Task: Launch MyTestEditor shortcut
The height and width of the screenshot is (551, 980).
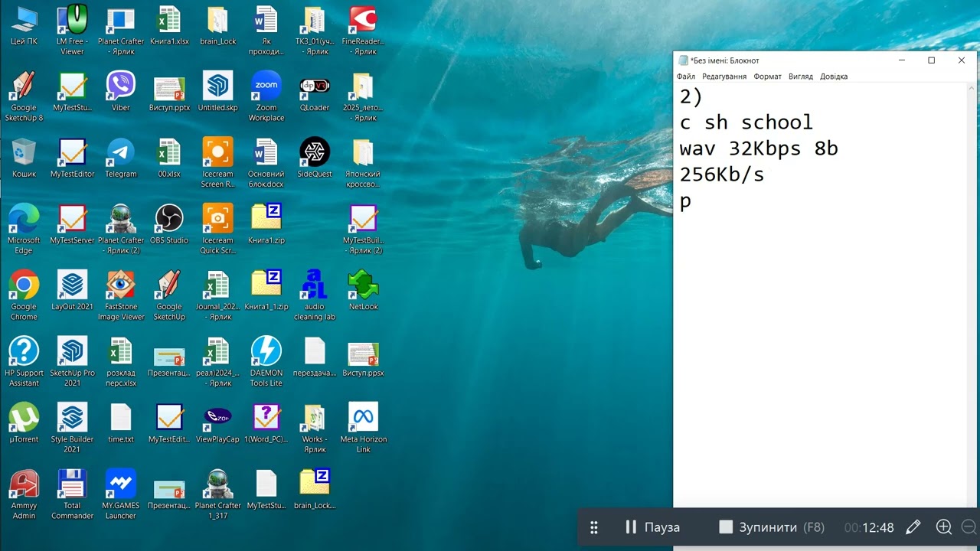Action: pos(72,158)
